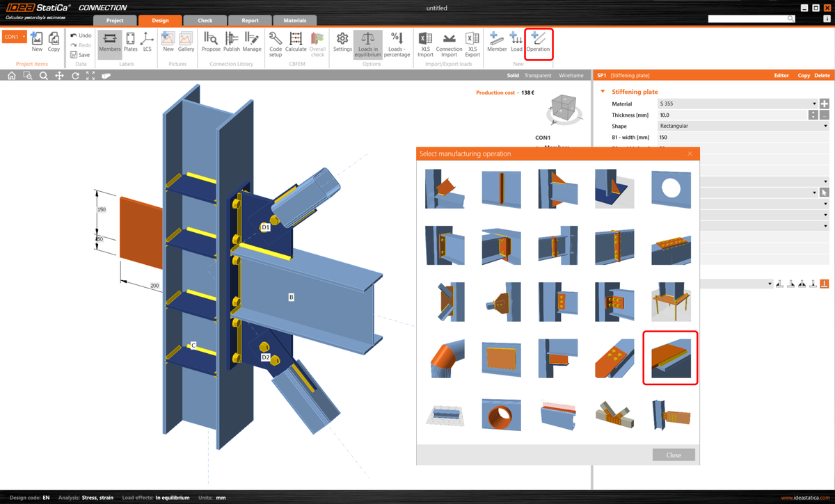Click Close in the manufacturing operation dialog
835x504 pixels.
point(673,455)
